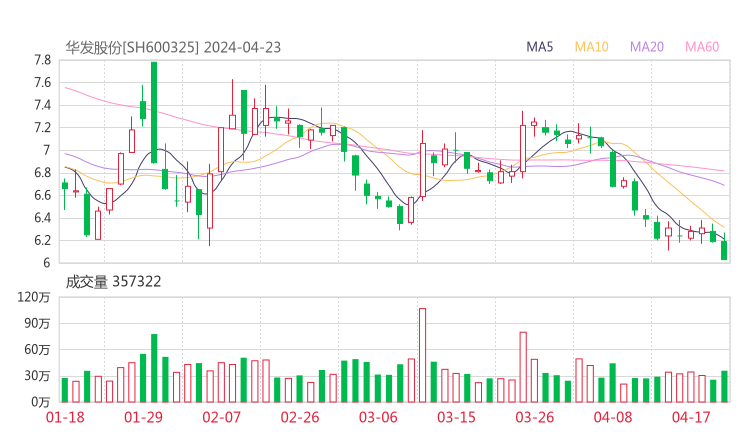740x440 pixels.
Task: Click the 03-06 date axis label
Action: pos(378,417)
